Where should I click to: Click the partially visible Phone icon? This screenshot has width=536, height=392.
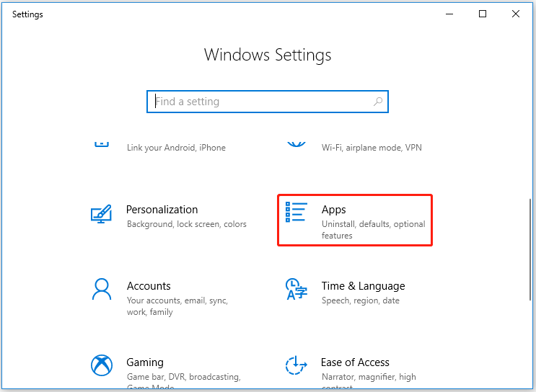pyautogui.click(x=102, y=143)
